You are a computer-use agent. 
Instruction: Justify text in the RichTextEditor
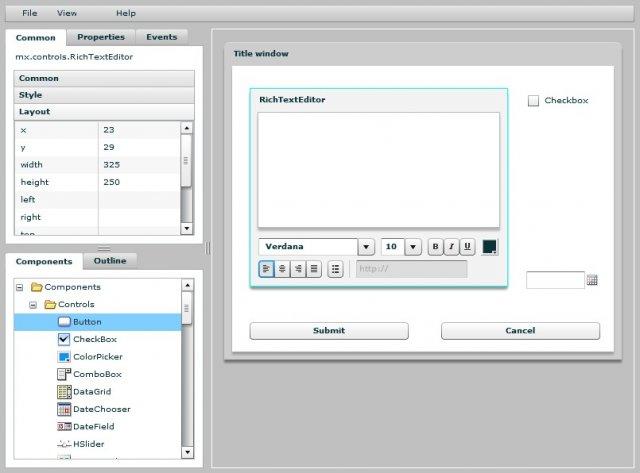(x=314, y=269)
